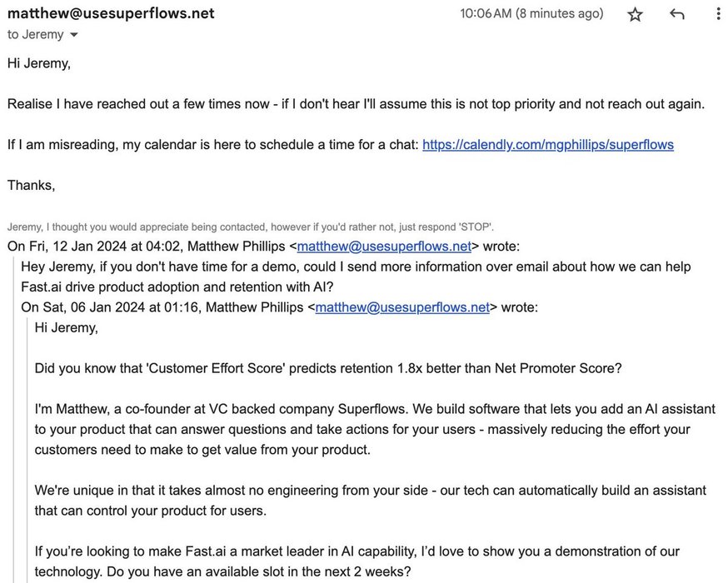728x583 pixels.
Task: Expand recipient details next to 'to Jeremy'
Action: click(x=74, y=35)
